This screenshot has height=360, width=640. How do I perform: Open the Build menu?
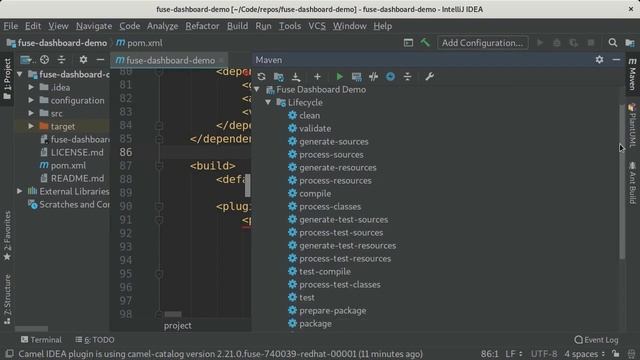pyautogui.click(x=237, y=26)
